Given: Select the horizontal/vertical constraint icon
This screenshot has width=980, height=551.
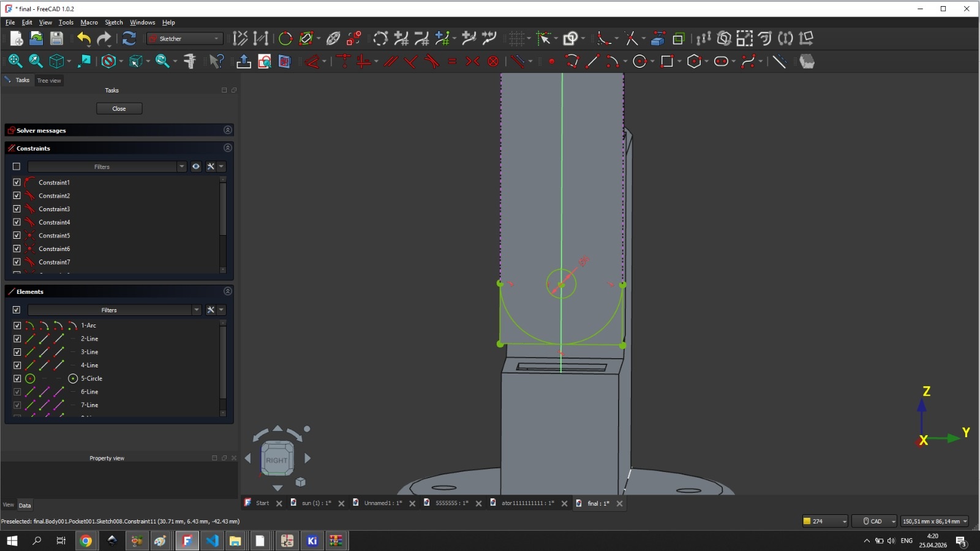Looking at the screenshot, I should [363, 61].
